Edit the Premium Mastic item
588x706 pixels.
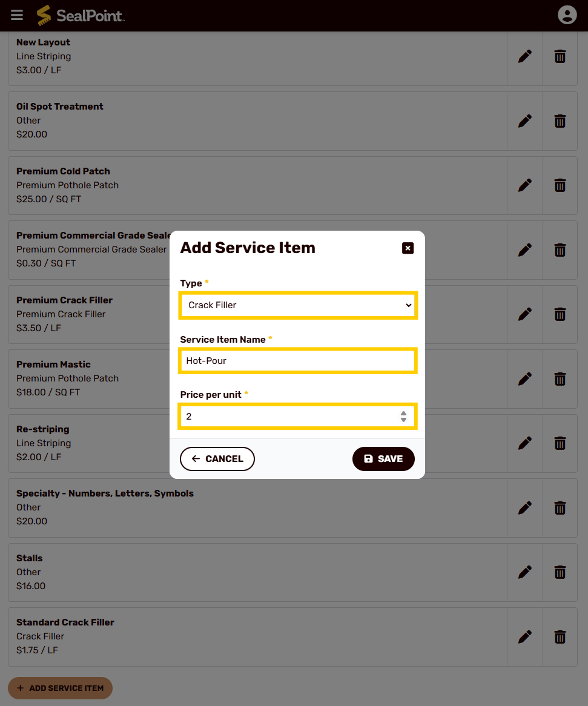(x=524, y=379)
